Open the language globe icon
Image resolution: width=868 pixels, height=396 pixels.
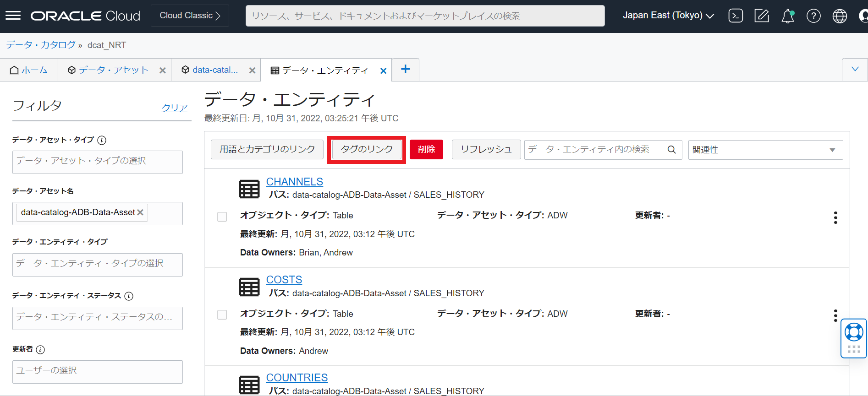(x=840, y=16)
